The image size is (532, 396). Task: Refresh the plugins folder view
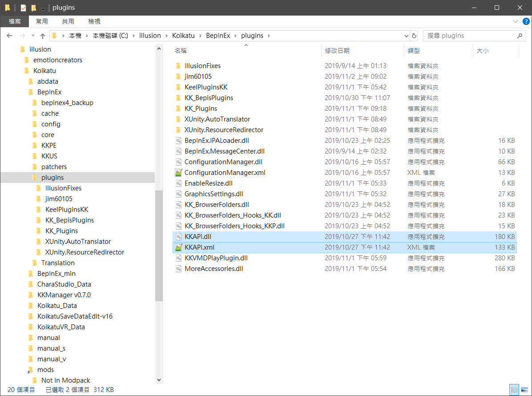(414, 36)
